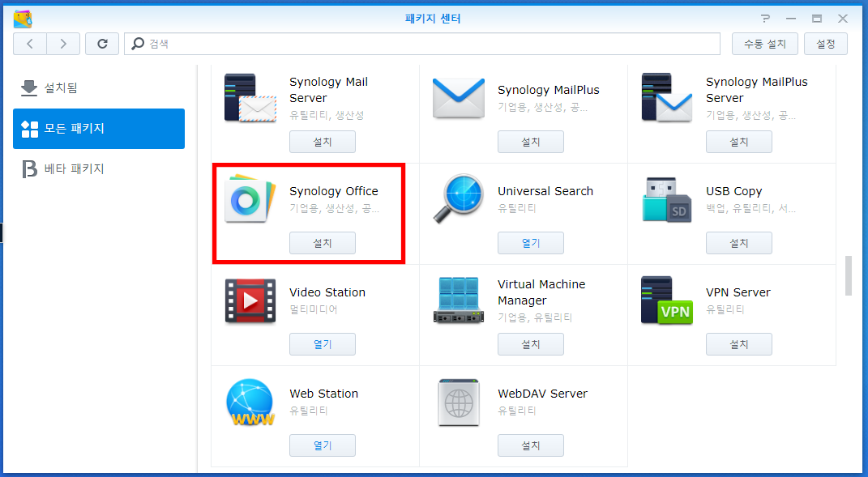Click the Web Station globe icon
This screenshot has height=477, width=868.
[x=250, y=402]
